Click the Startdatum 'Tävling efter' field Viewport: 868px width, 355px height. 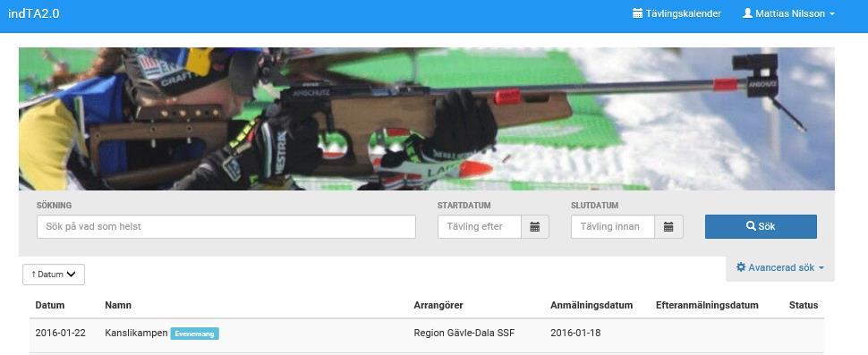click(480, 227)
